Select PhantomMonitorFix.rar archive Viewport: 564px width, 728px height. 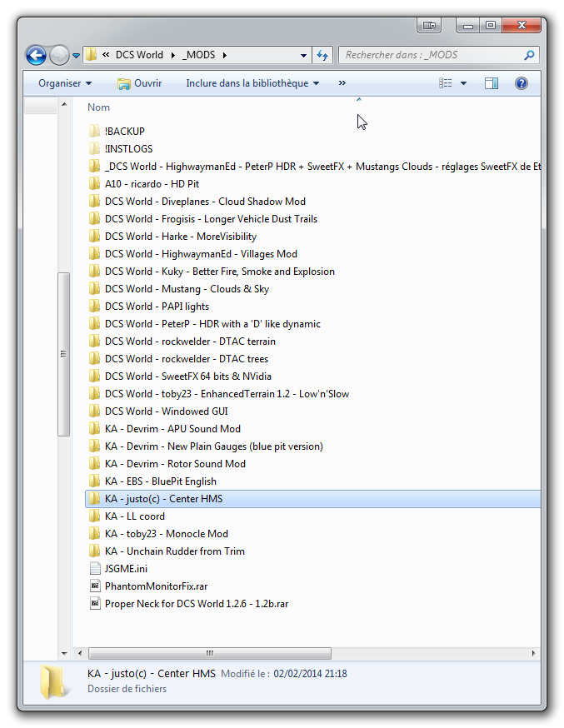point(148,586)
